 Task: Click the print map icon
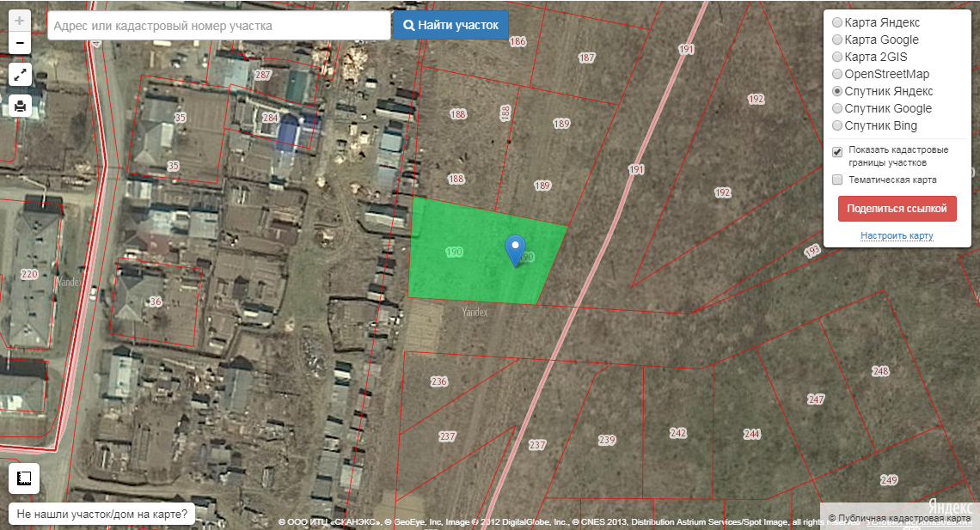pos(20,106)
